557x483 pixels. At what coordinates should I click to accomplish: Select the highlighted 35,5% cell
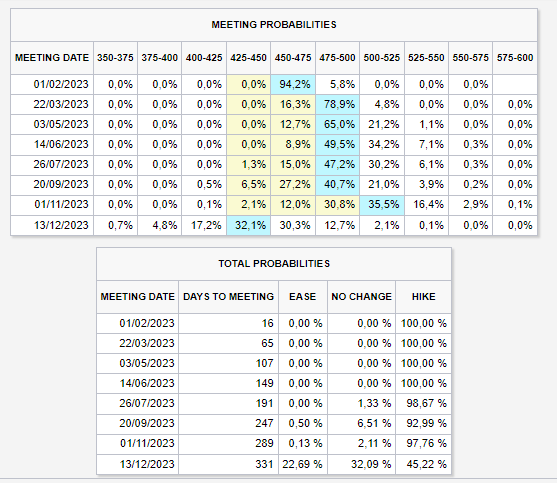tap(382, 205)
